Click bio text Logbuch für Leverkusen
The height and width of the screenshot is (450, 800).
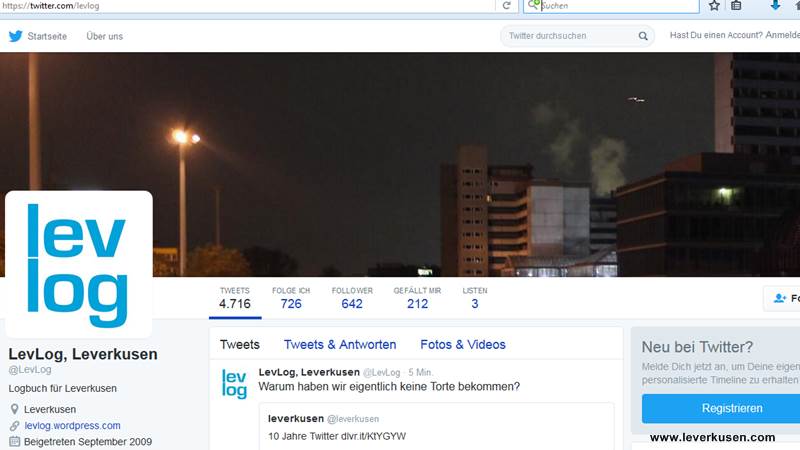pos(62,388)
